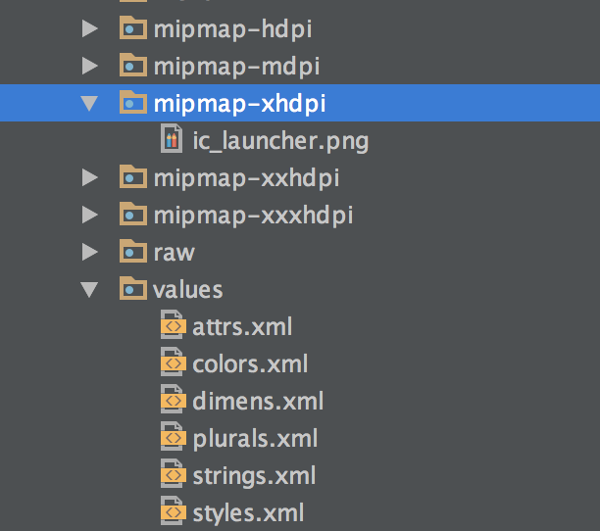This screenshot has height=531, width=600.
Task: Select the dimens.xml file name
Action: (258, 401)
